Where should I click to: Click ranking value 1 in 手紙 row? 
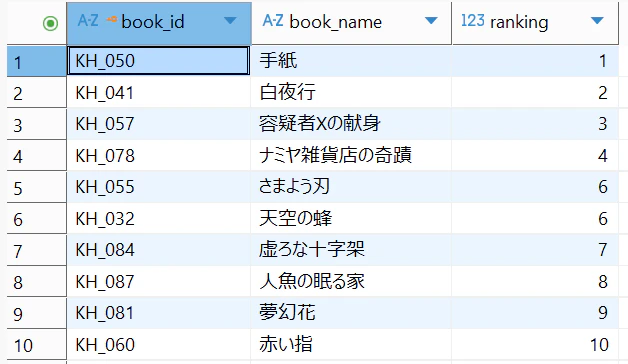pos(603,61)
